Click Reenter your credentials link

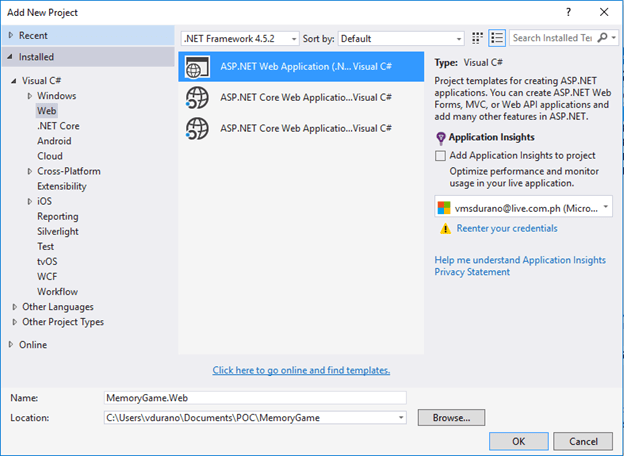pyautogui.click(x=507, y=228)
